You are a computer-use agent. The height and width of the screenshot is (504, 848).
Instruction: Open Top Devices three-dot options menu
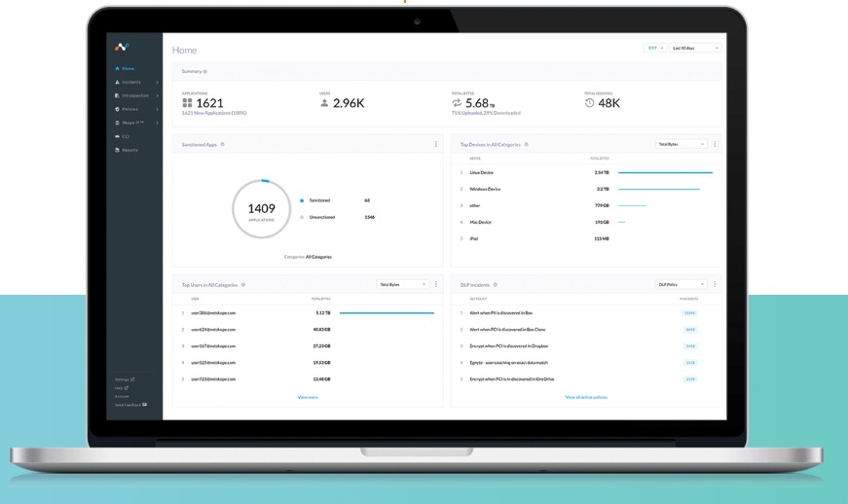point(715,144)
